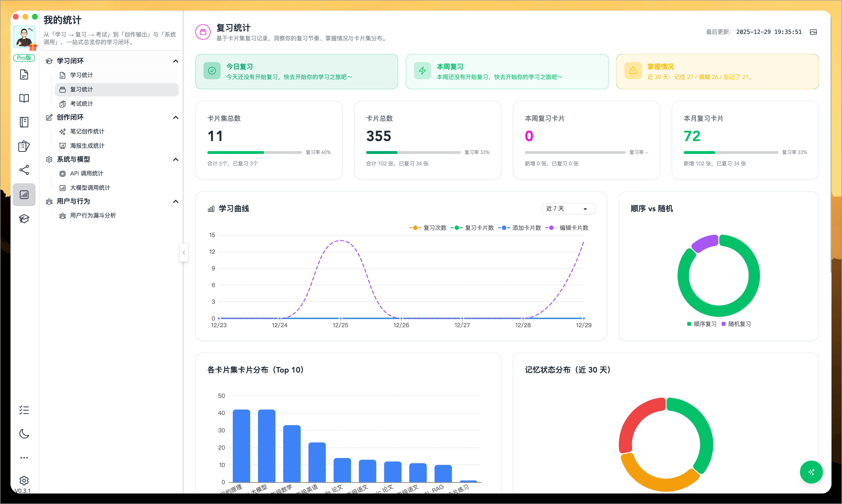Click the document icon in left rail
842x504 pixels.
[24, 74]
